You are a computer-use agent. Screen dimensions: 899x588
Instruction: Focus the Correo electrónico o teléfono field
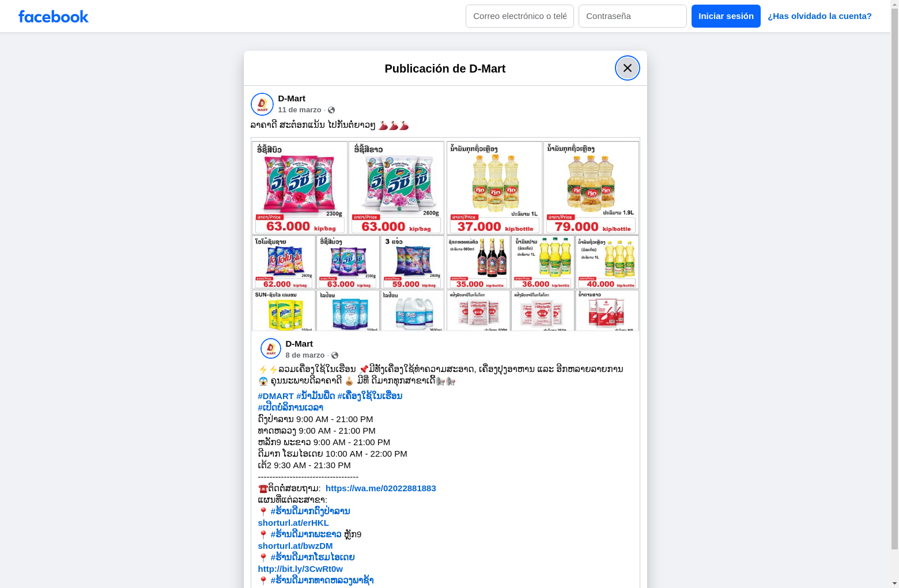[520, 16]
